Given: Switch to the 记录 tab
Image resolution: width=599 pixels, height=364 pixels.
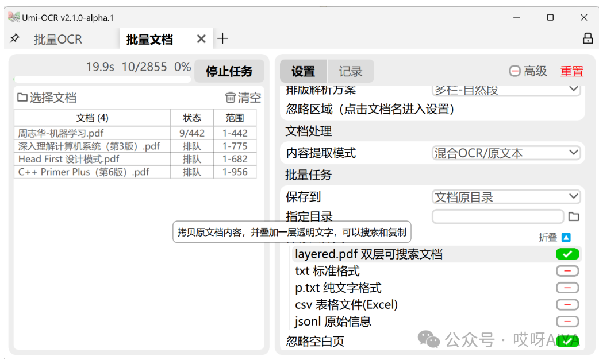Looking at the screenshot, I should (x=351, y=71).
